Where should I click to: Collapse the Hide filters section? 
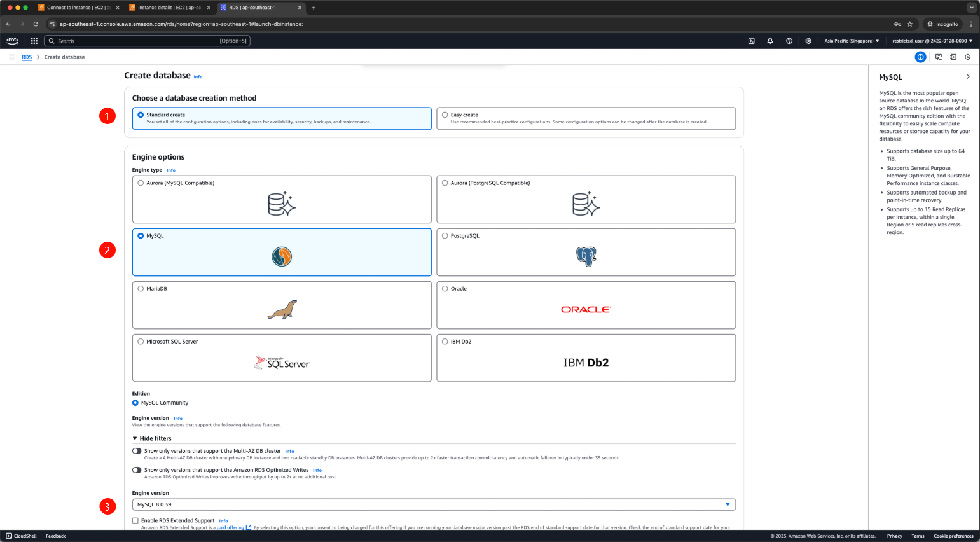tap(152, 438)
